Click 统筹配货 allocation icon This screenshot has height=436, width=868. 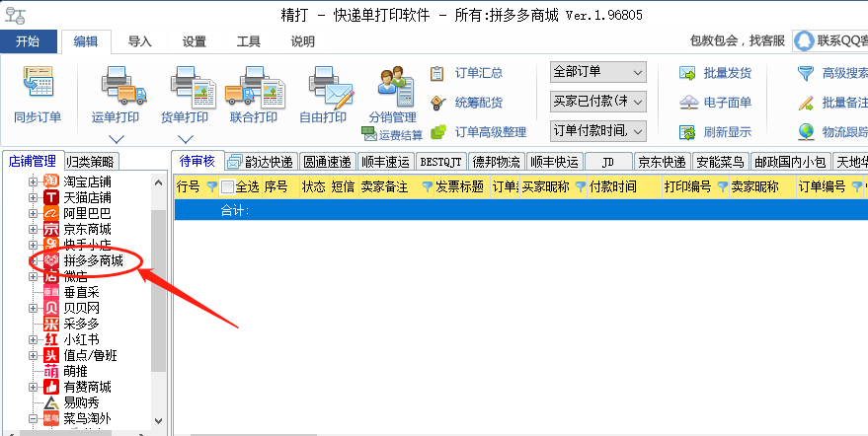click(438, 103)
